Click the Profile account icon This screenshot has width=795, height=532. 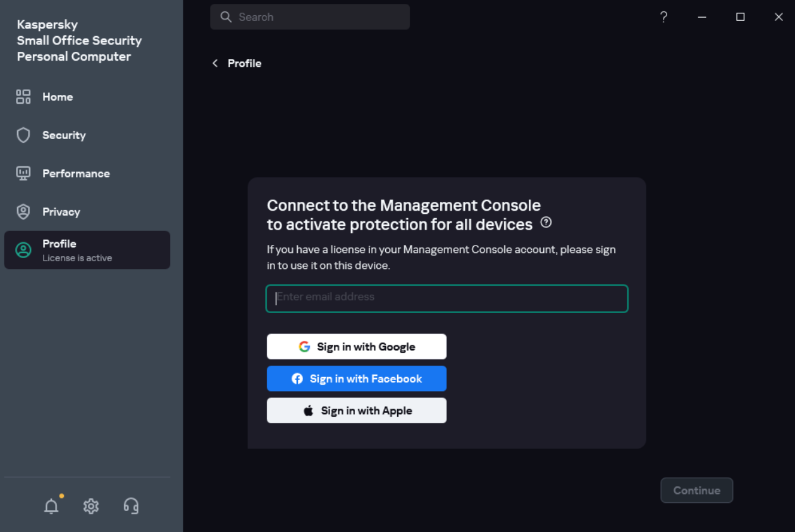tap(23, 250)
